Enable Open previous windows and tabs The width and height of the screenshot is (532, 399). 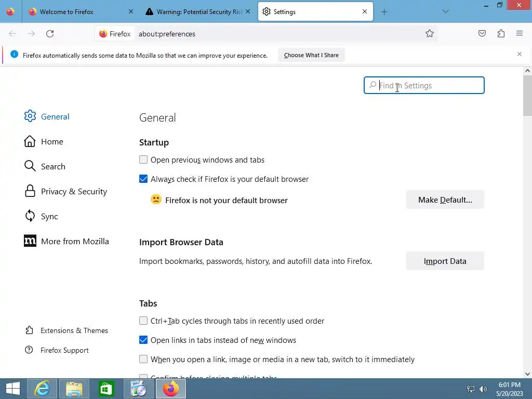click(143, 159)
